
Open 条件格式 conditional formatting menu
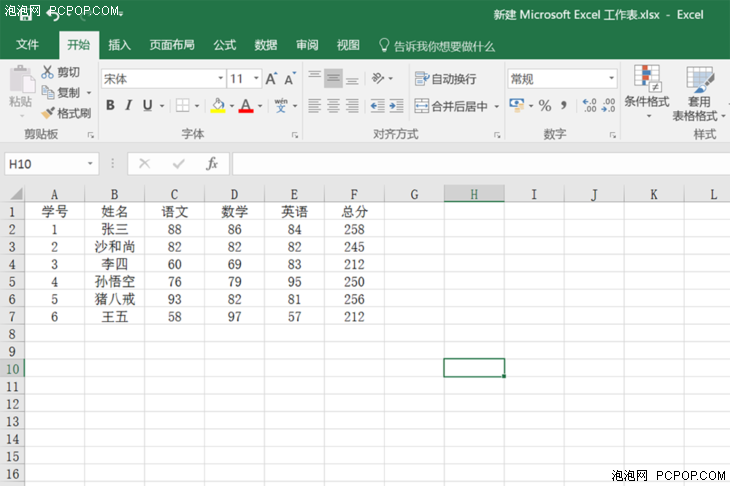(647, 91)
